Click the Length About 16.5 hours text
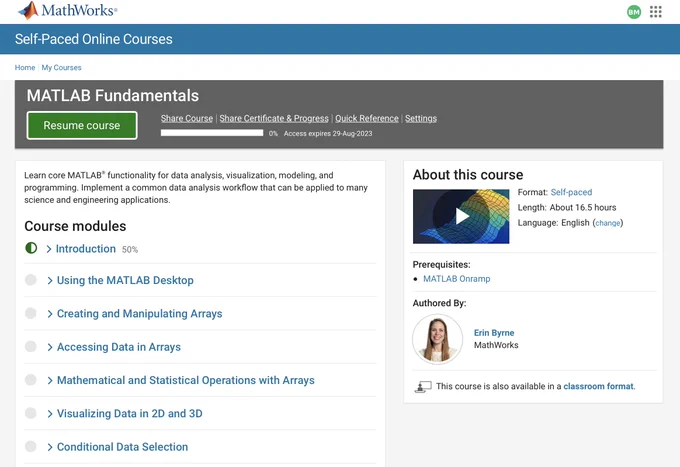This screenshot has height=467, width=680. coord(567,208)
